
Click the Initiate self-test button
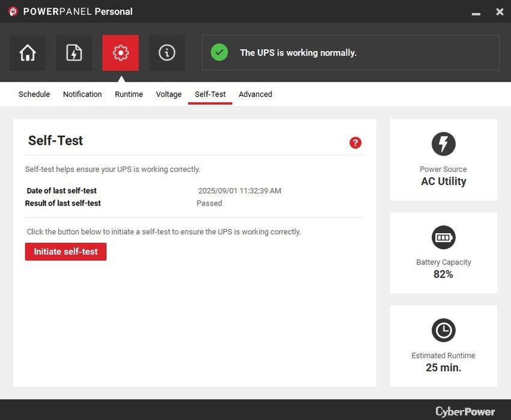[x=66, y=252]
